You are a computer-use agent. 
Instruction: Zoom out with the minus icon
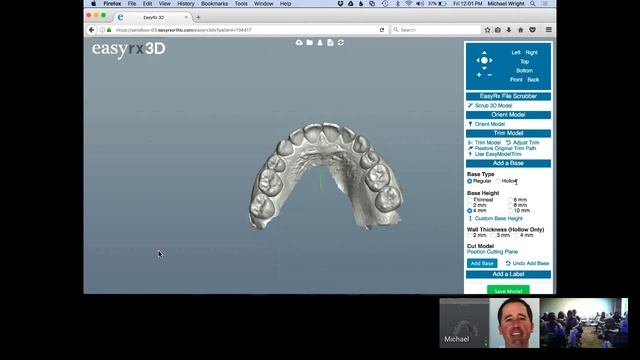[489, 75]
